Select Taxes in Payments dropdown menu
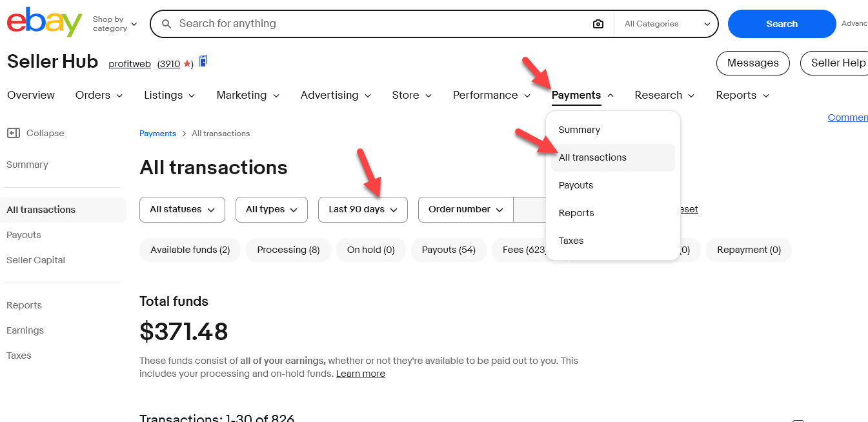Image resolution: width=868 pixels, height=422 pixels. click(x=612, y=241)
